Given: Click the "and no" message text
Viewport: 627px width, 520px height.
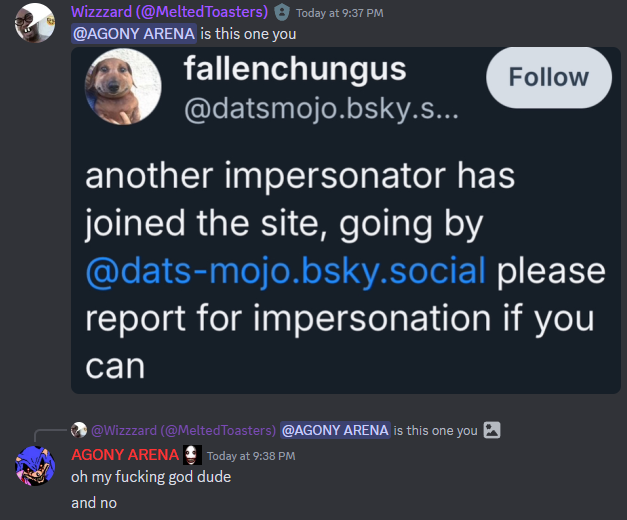Looking at the screenshot, I should click(x=94, y=502).
